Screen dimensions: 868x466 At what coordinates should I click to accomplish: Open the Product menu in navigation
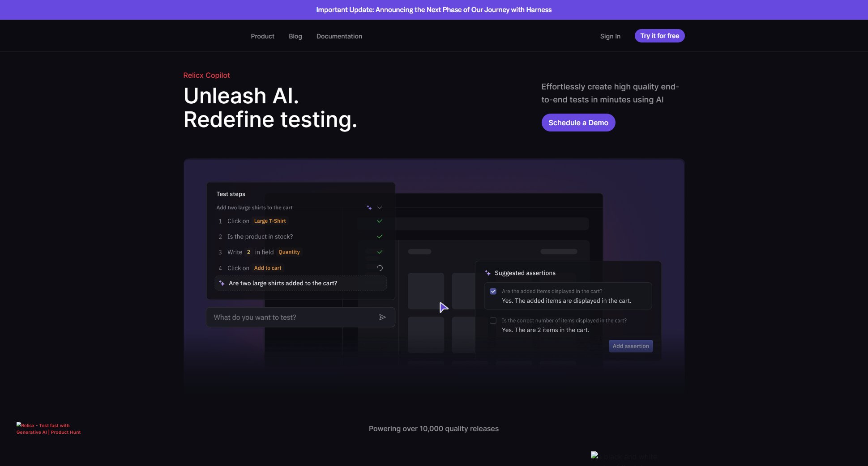(262, 36)
